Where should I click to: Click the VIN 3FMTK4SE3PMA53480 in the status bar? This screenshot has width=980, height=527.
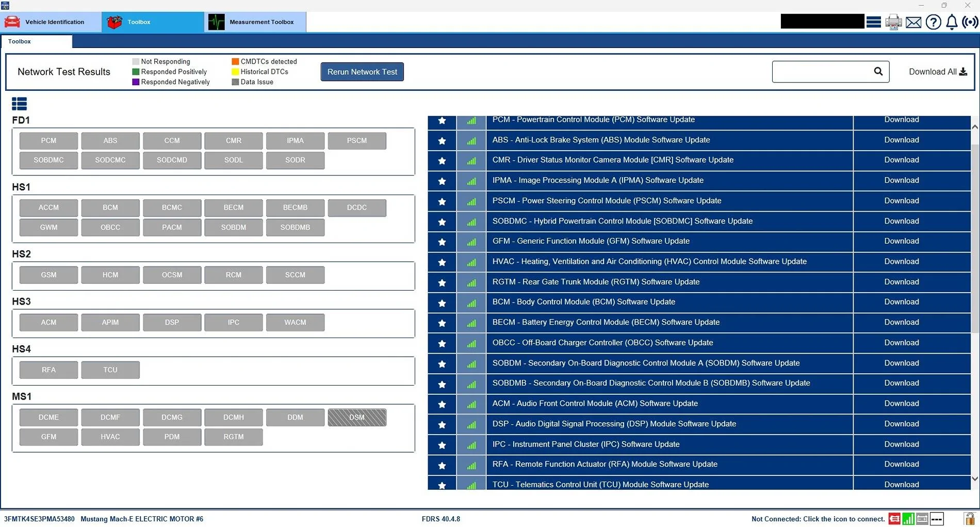(x=39, y=519)
